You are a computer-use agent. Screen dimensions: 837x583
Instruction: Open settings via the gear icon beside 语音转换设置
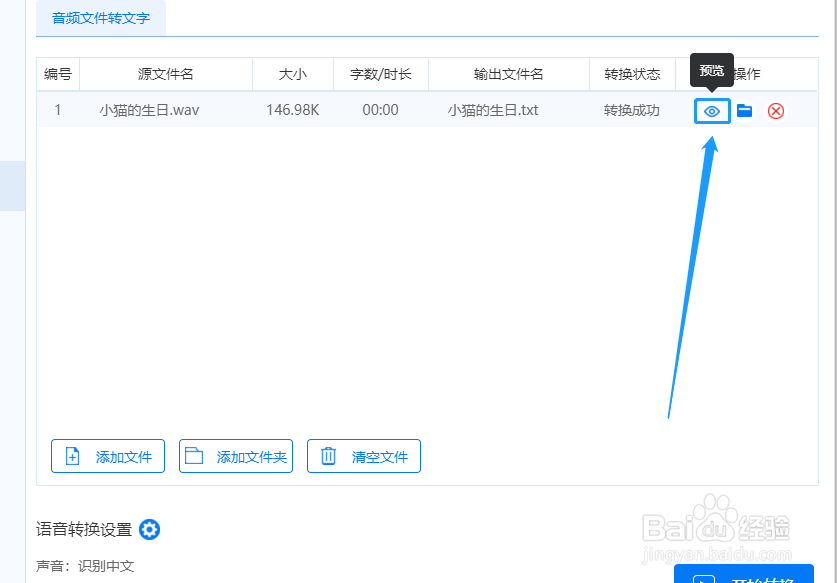coord(148,529)
